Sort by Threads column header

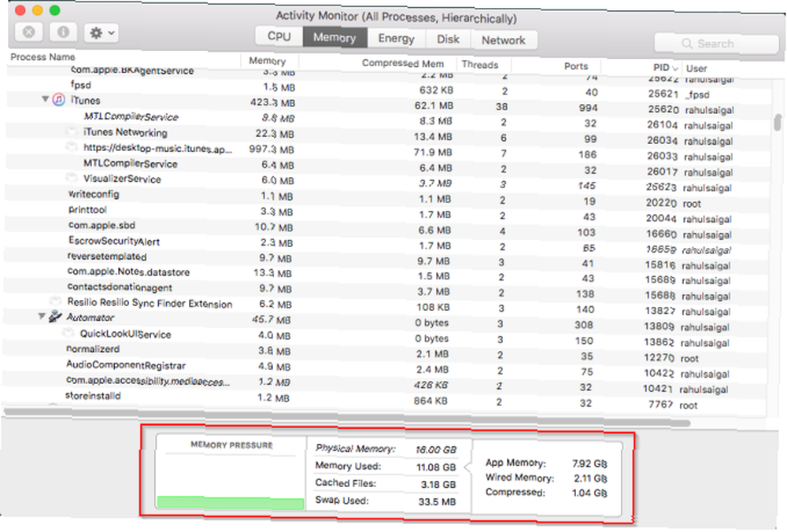pyautogui.click(x=480, y=65)
